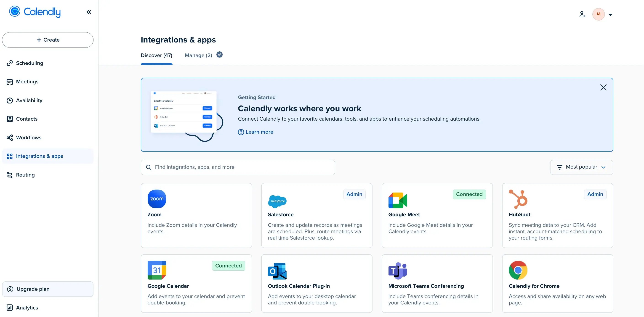
Task: Click the Microsoft Teams icon
Action: (397, 271)
